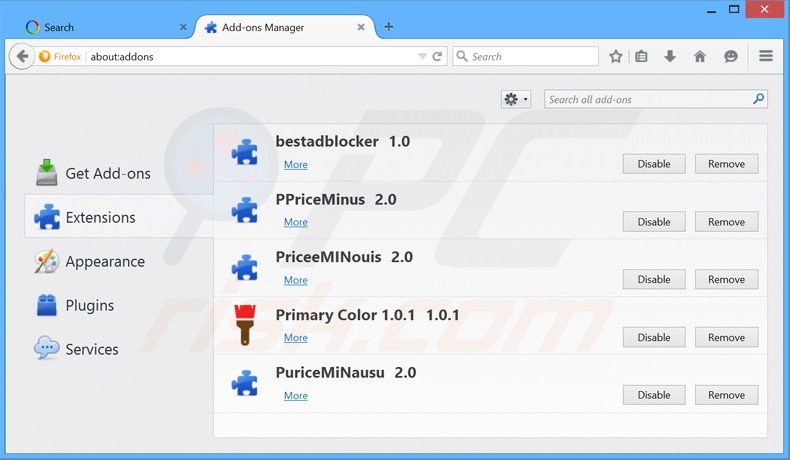Disable the PPriceMinus extension
The image size is (790, 460).
coord(654,222)
